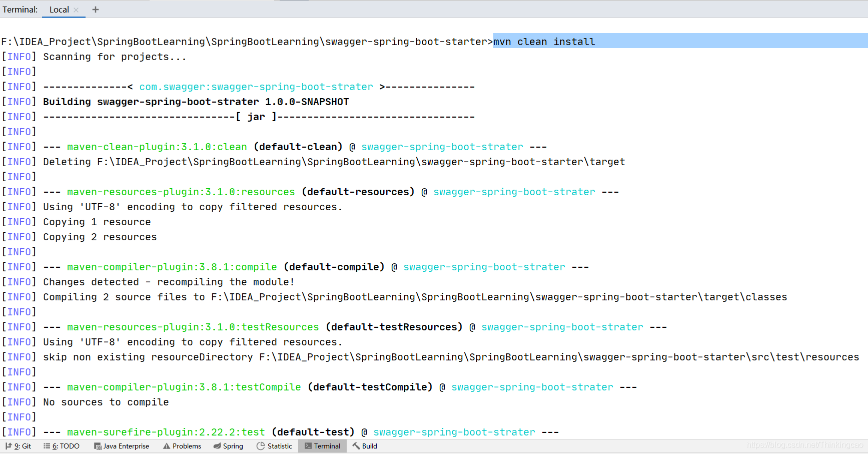
Task: Click 'maven-resources-plugin:3.1.0:resources' plugin text
Action: point(181,192)
